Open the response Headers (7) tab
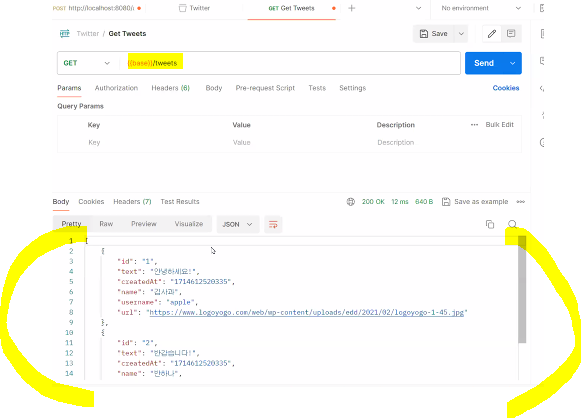Image resolution: width=581 pixels, height=418 pixels. tap(132, 202)
